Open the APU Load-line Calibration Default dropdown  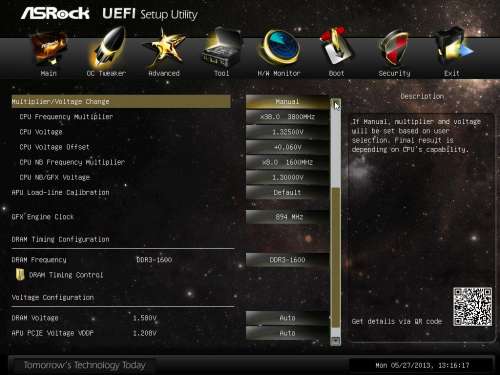point(287,193)
